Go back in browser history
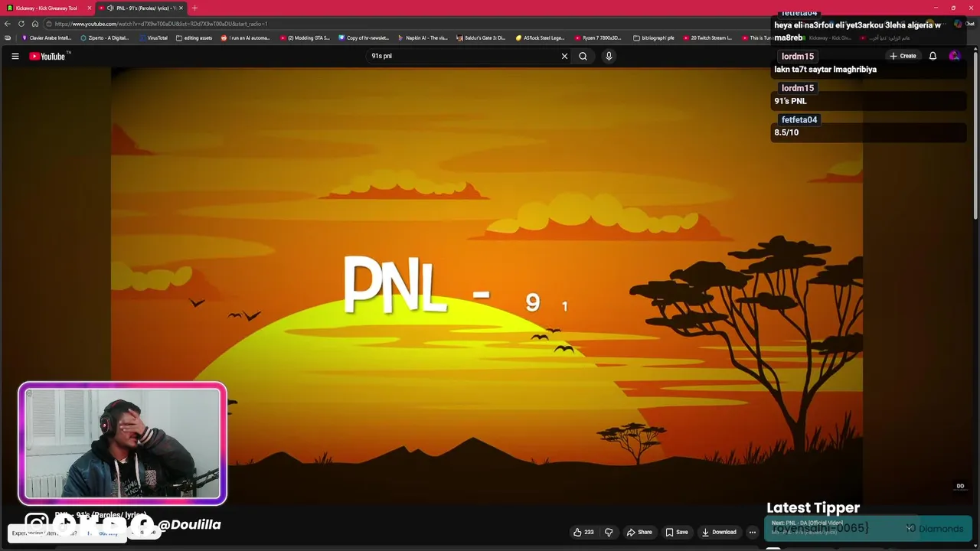This screenshot has height=551, width=980. (x=8, y=24)
